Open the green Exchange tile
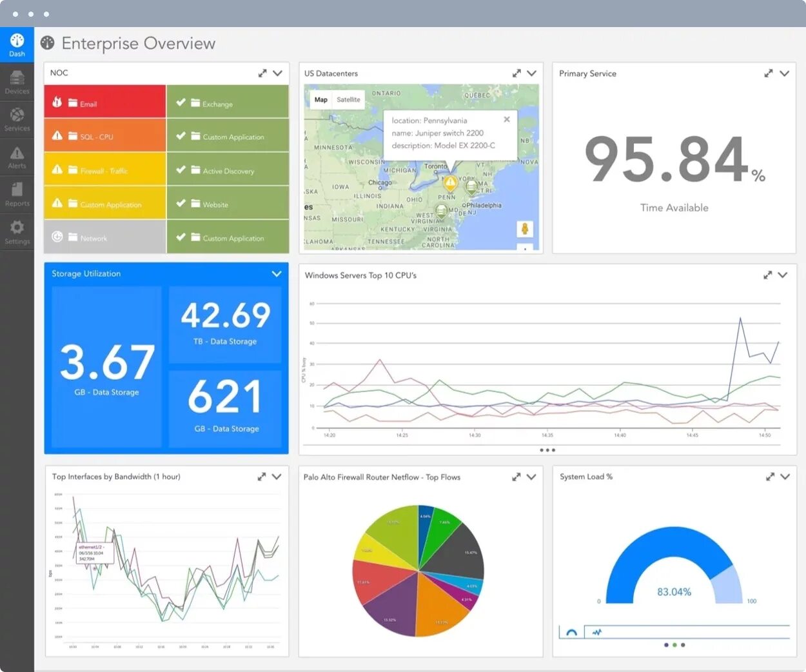 [x=228, y=101]
